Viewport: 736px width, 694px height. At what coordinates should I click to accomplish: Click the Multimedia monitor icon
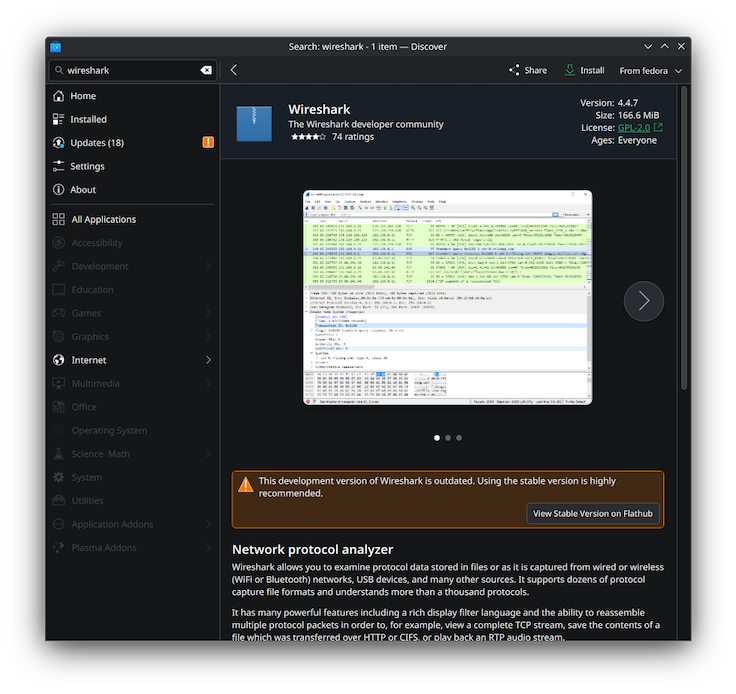[59, 383]
